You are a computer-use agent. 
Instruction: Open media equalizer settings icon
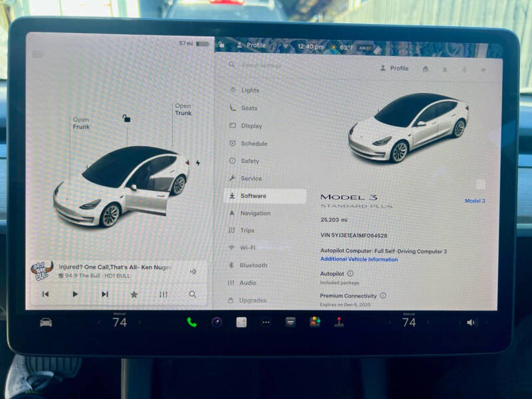click(163, 294)
